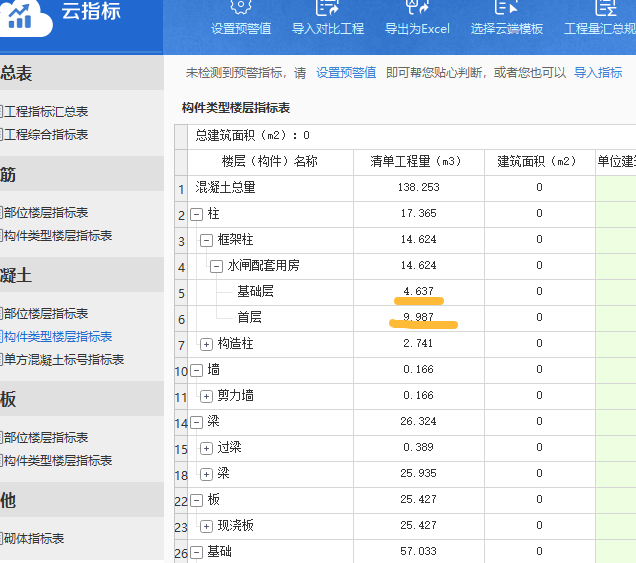Click the 板 section header in sidebar

82,399
